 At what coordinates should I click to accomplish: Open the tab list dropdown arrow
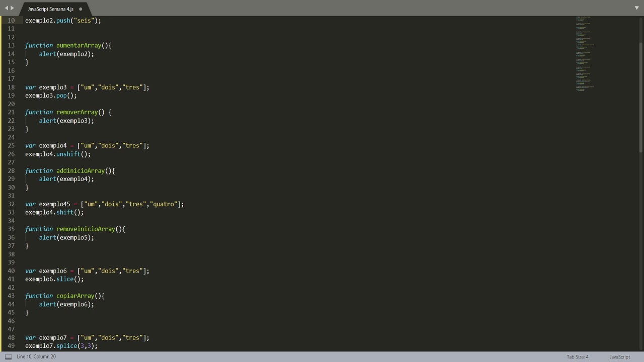636,8
